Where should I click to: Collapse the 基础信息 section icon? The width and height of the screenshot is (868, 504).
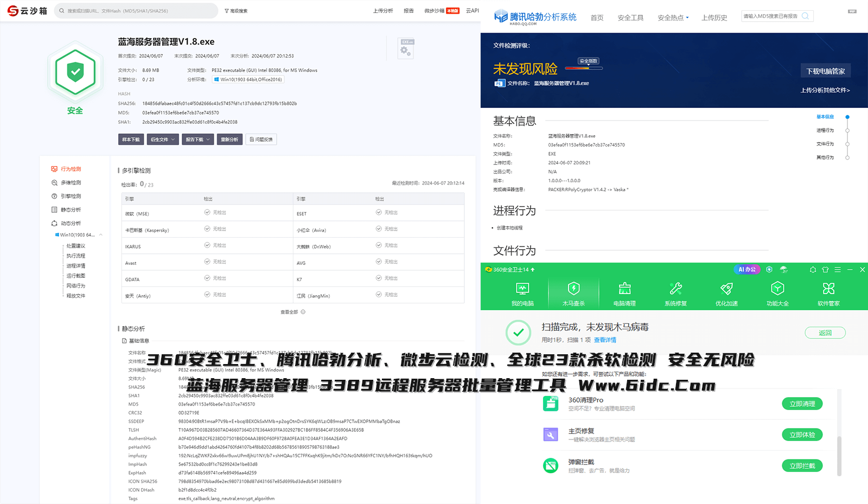124,341
